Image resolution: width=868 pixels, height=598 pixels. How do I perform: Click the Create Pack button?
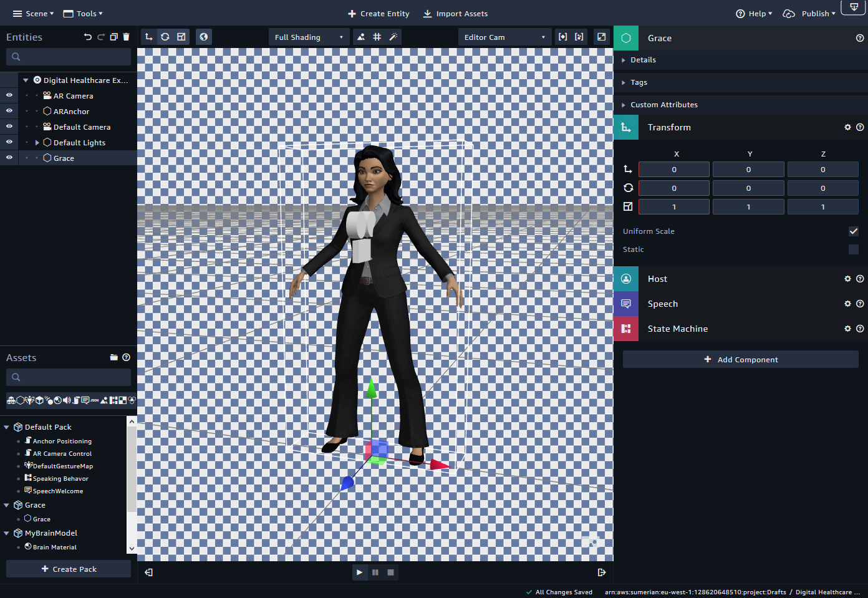69,569
